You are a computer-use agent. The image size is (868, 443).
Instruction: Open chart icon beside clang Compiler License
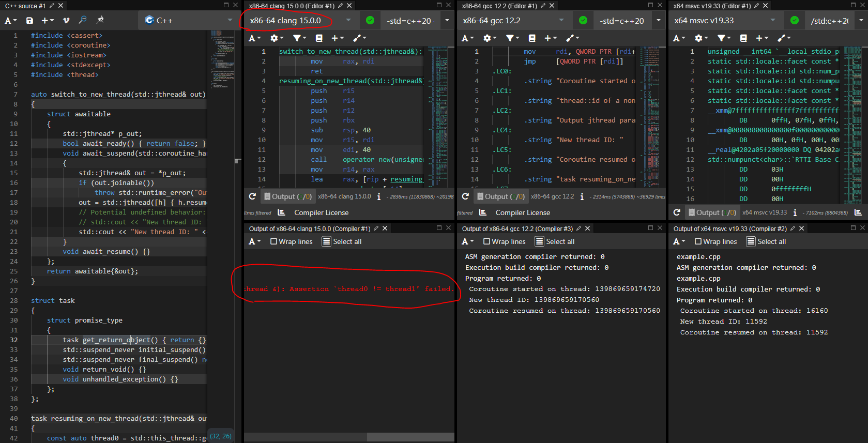282,212
